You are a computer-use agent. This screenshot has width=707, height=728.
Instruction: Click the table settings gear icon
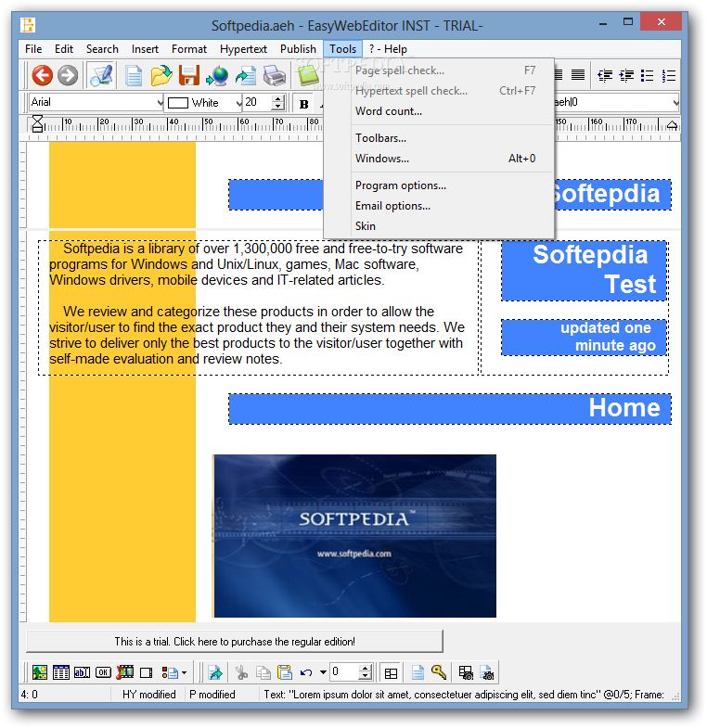coord(466,672)
